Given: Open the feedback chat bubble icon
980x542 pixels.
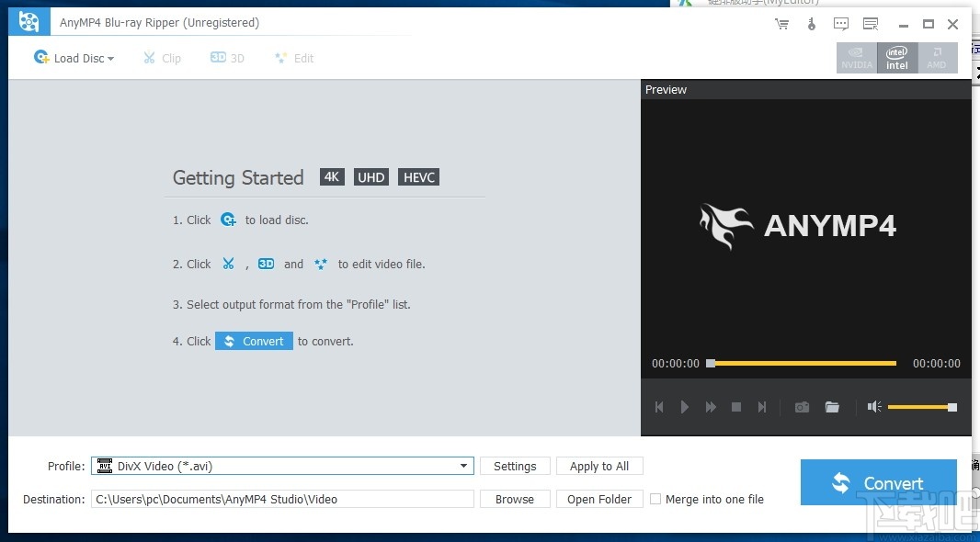Looking at the screenshot, I should [x=841, y=25].
